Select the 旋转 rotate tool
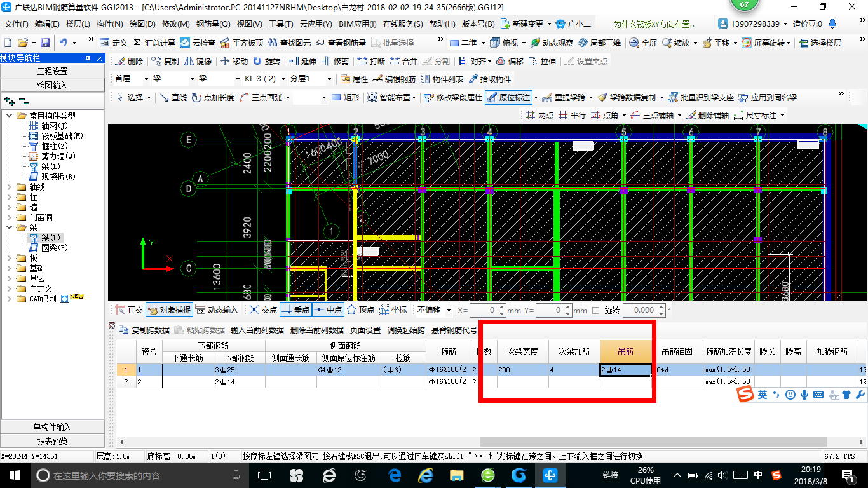This screenshot has height=488, width=868. click(266, 62)
